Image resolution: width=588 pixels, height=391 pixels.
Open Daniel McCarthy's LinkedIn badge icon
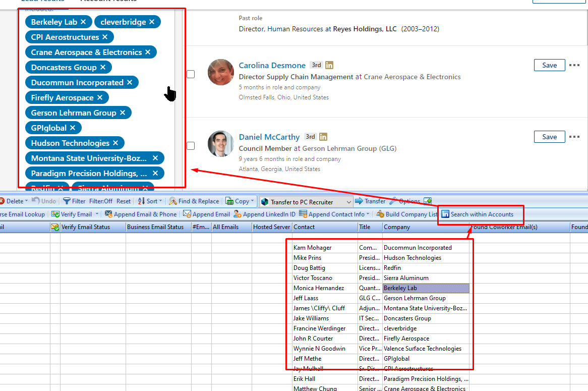pyautogui.click(x=323, y=137)
